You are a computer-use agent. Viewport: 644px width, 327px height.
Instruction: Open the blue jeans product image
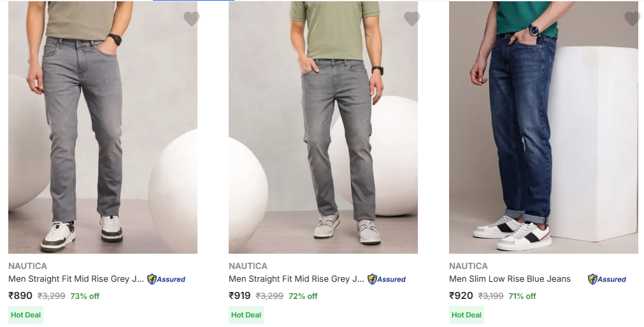pos(543,127)
